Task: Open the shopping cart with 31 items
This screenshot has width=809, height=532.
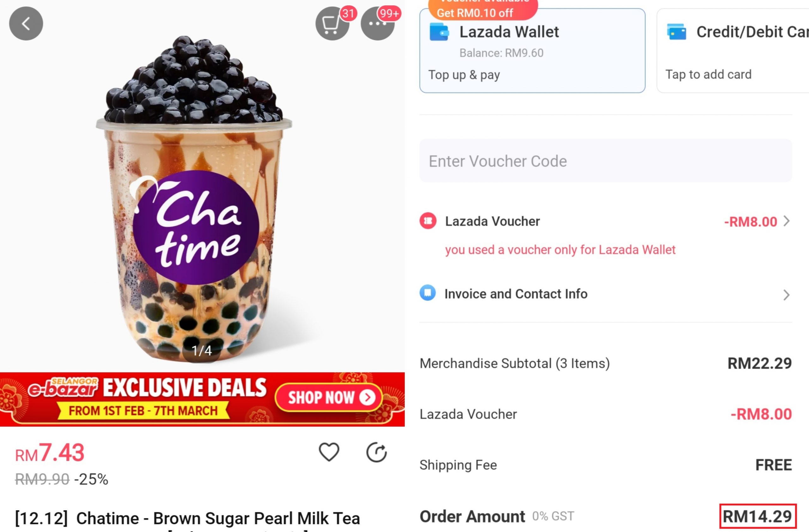Action: 332,23
